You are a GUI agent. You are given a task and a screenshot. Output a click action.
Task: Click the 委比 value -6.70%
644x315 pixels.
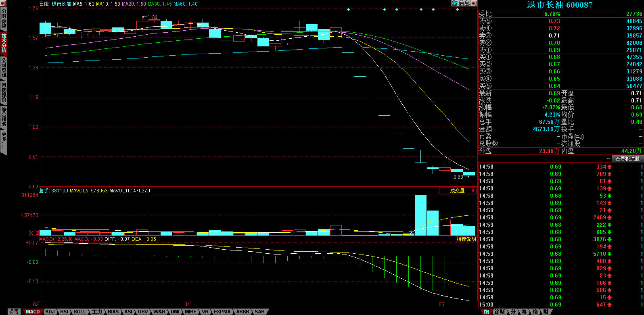[551, 14]
